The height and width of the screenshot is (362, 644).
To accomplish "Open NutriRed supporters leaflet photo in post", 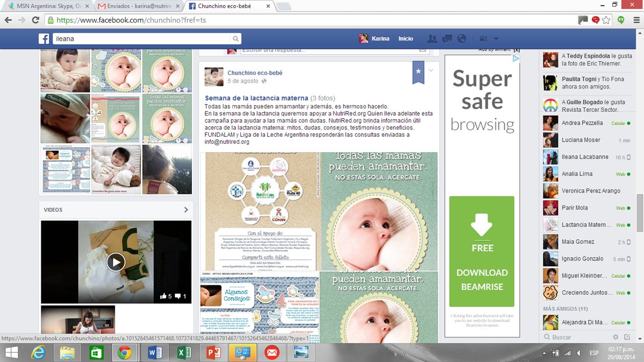I will pyautogui.click(x=259, y=211).
